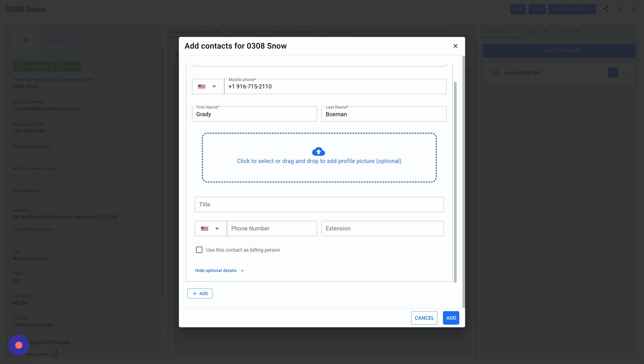Click the collapse fullscreen icon
The width and height of the screenshot is (644, 364).
(621, 9)
